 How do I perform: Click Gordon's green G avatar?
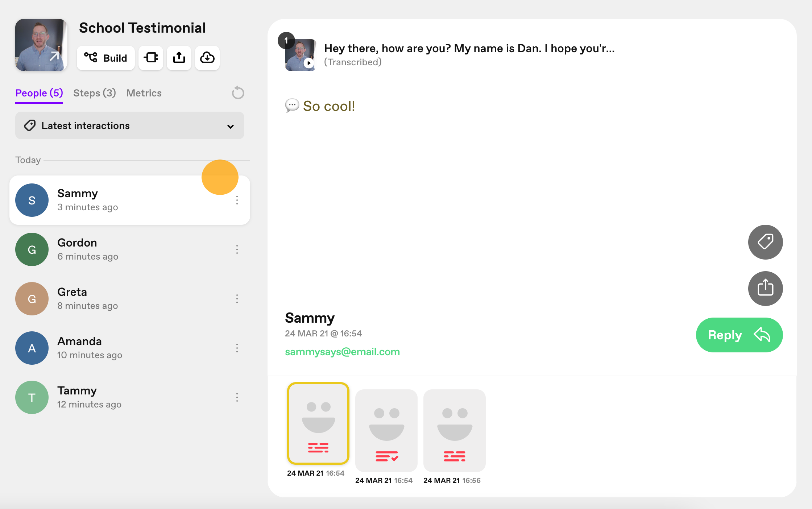click(x=32, y=249)
